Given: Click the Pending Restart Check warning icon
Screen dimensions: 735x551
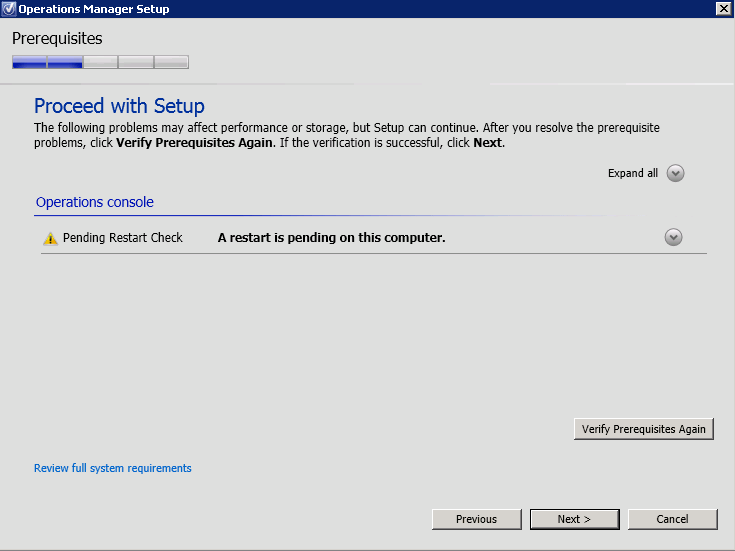Looking at the screenshot, I should pos(50,238).
